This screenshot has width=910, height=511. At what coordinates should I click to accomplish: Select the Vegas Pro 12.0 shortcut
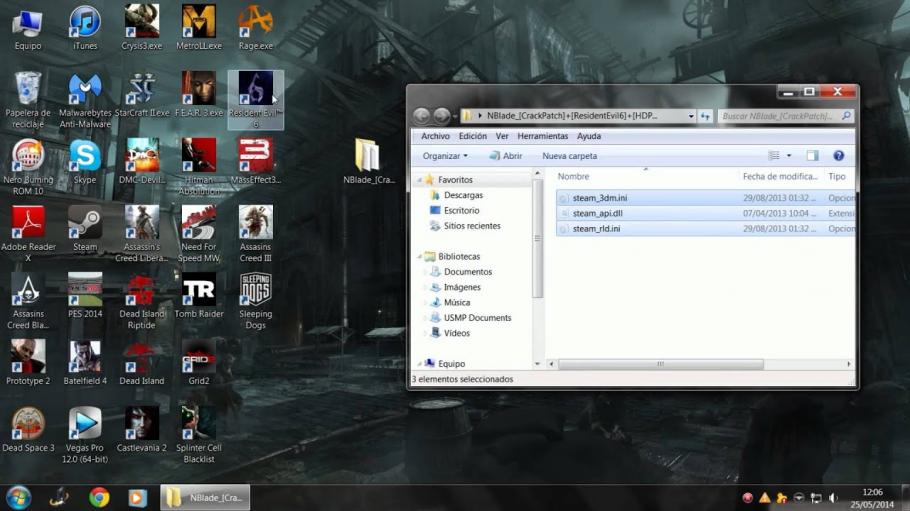coord(85,434)
